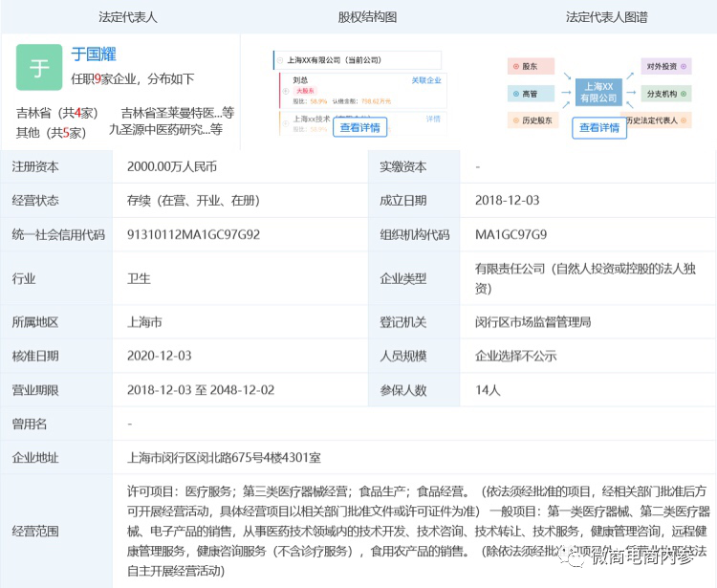Open 吉林省圣莱曼特医...等 company entry
Screen dimensions: 717x588
pos(178,113)
